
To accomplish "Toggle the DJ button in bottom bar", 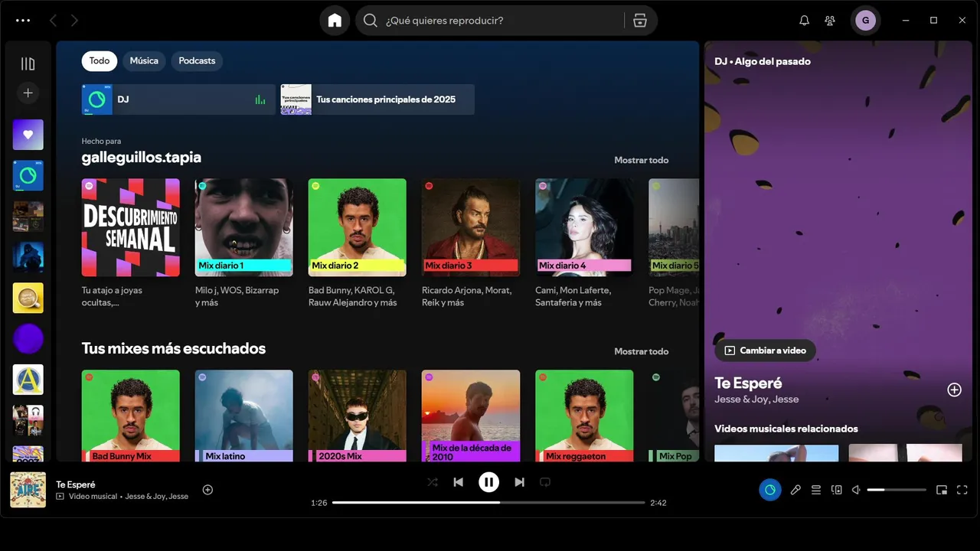I will pos(770,490).
